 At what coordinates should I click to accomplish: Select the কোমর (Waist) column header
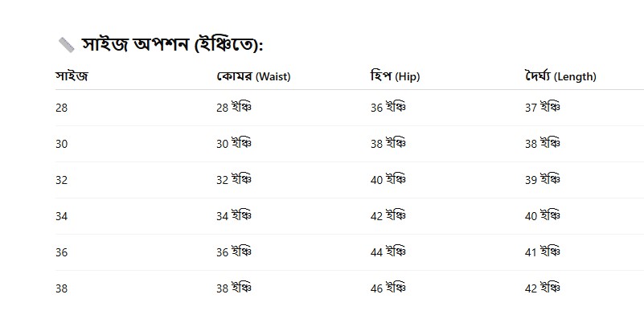253,76
